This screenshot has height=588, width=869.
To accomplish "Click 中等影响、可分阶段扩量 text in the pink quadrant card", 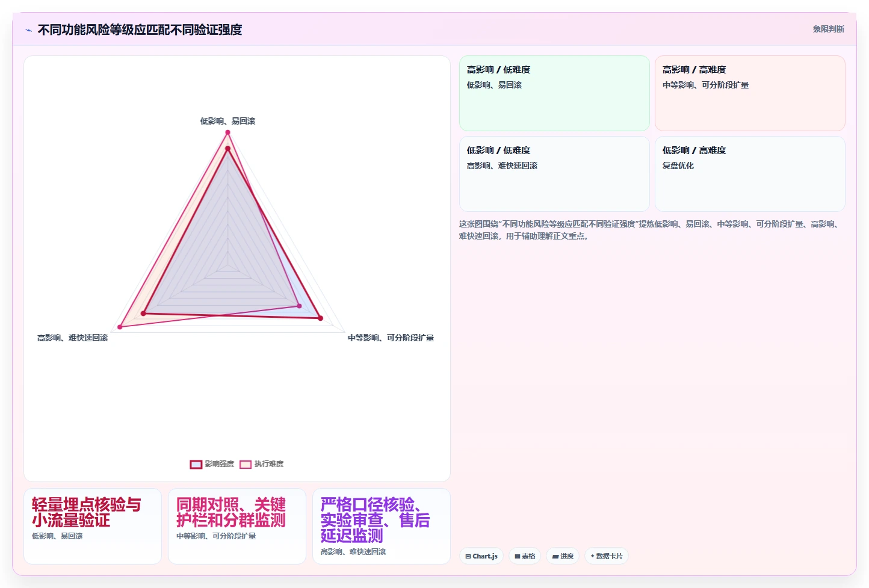I will point(705,85).
